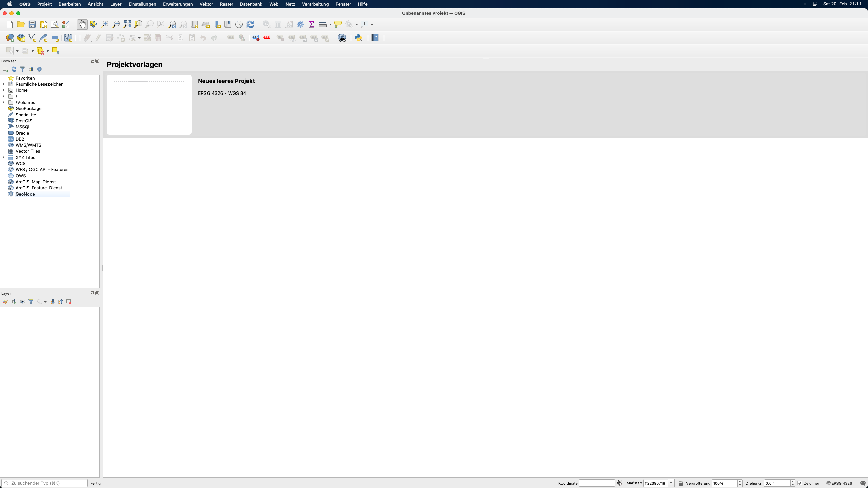Toggle the Zeichnen render checkbox
Image resolution: width=868 pixels, height=488 pixels.
click(x=800, y=483)
